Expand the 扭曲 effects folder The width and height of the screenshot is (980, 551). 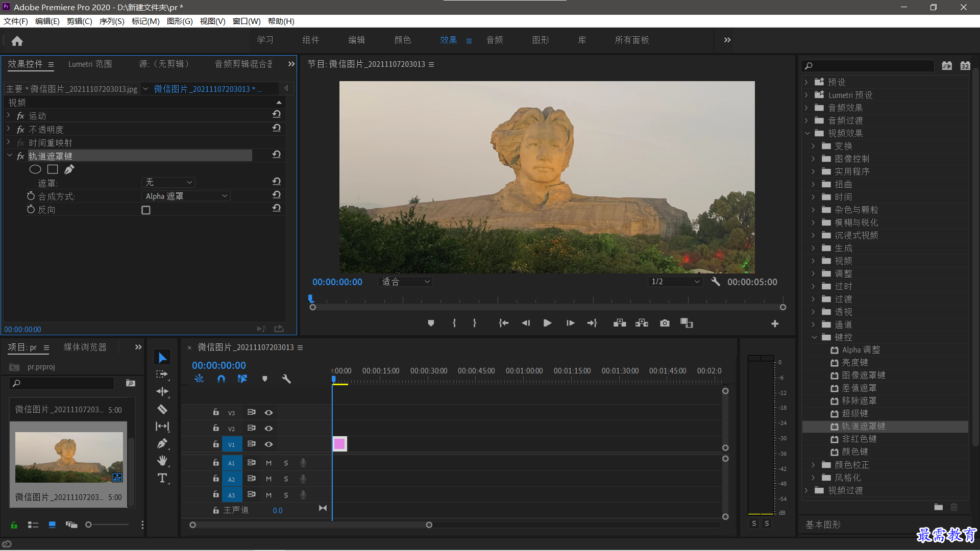coord(814,184)
